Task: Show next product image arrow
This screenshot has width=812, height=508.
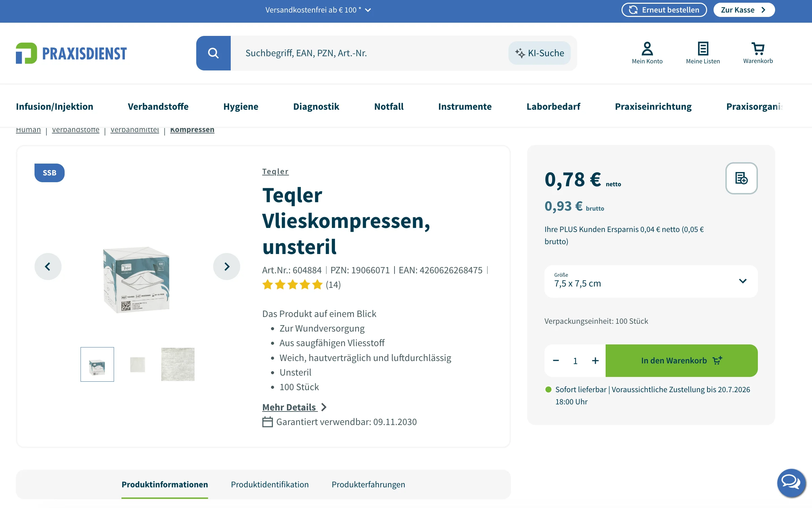Action: 227,267
